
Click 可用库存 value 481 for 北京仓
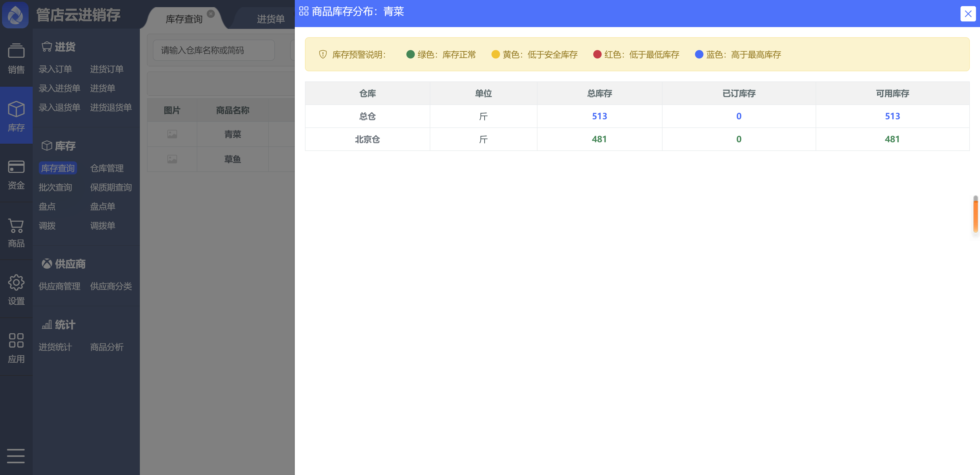click(892, 139)
